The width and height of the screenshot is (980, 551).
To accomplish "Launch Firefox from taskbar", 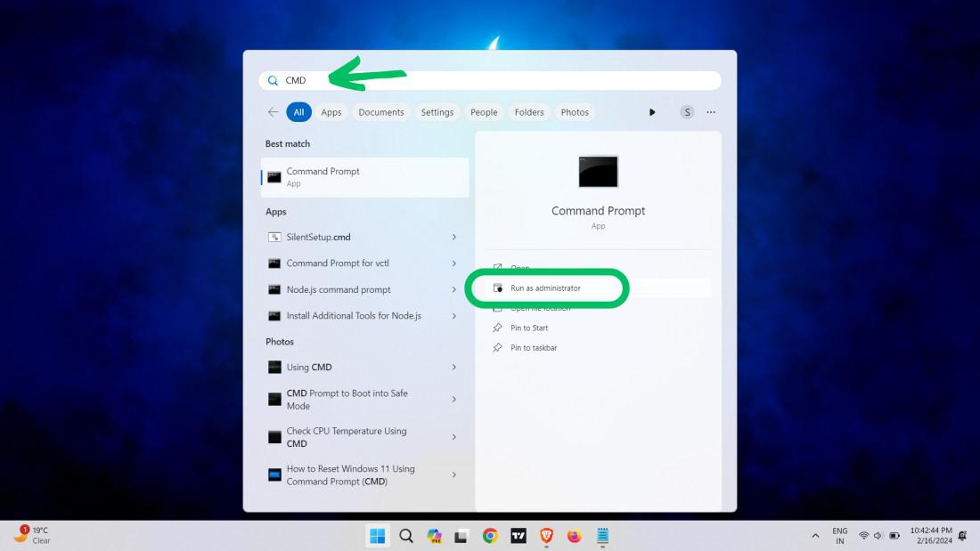I will pyautogui.click(x=574, y=536).
